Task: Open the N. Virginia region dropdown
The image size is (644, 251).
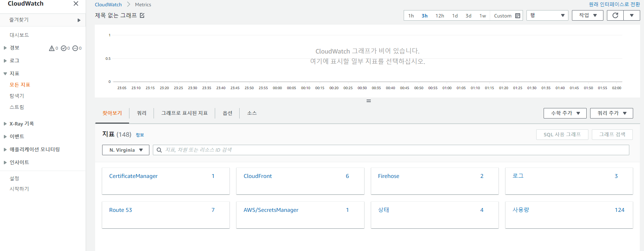Action: click(126, 150)
